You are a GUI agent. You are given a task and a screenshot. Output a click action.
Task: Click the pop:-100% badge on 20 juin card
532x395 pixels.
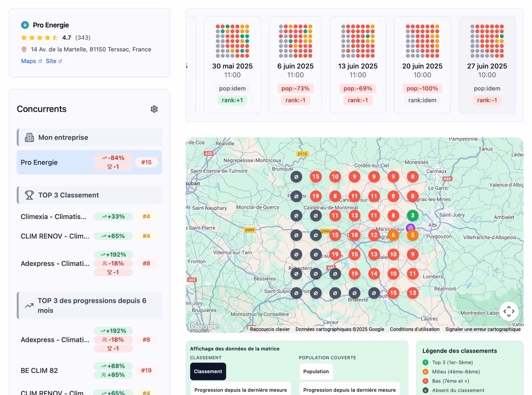click(x=422, y=88)
